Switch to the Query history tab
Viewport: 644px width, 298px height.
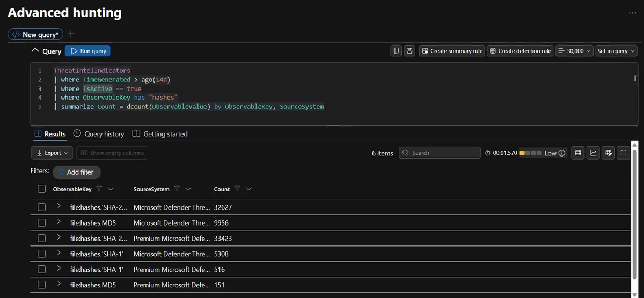[99, 133]
